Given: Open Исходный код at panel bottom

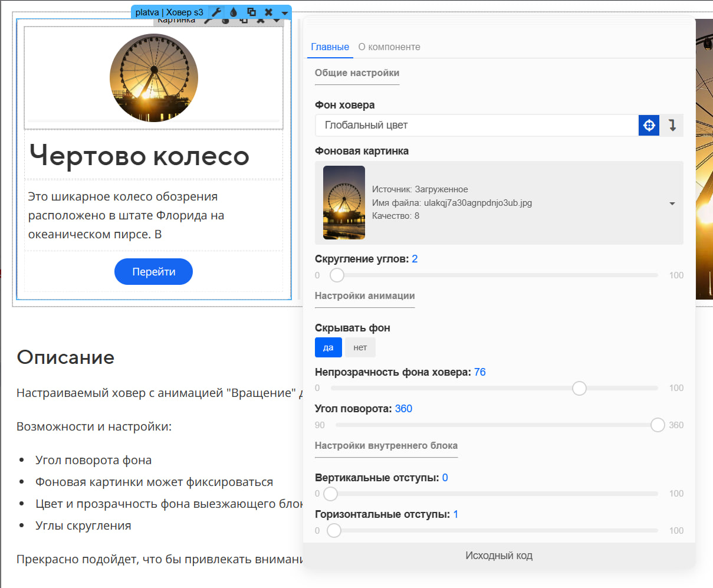Looking at the screenshot, I should (499, 556).
